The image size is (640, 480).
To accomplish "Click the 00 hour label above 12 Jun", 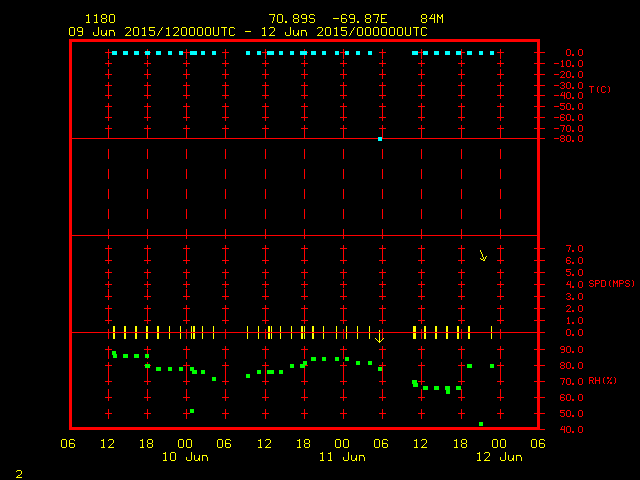I will 499,444.
